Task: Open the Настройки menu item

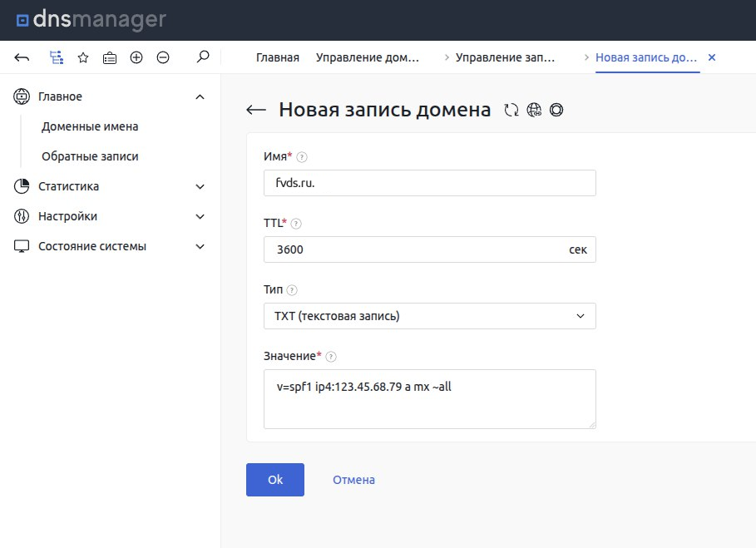Action: coord(67,216)
